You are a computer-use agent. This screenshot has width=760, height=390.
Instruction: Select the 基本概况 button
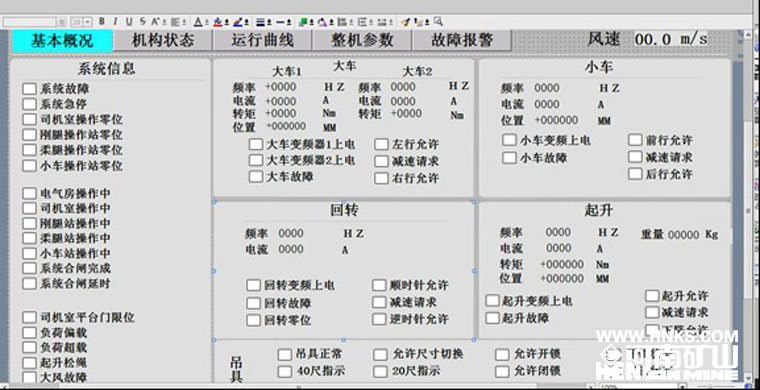pyautogui.click(x=62, y=41)
